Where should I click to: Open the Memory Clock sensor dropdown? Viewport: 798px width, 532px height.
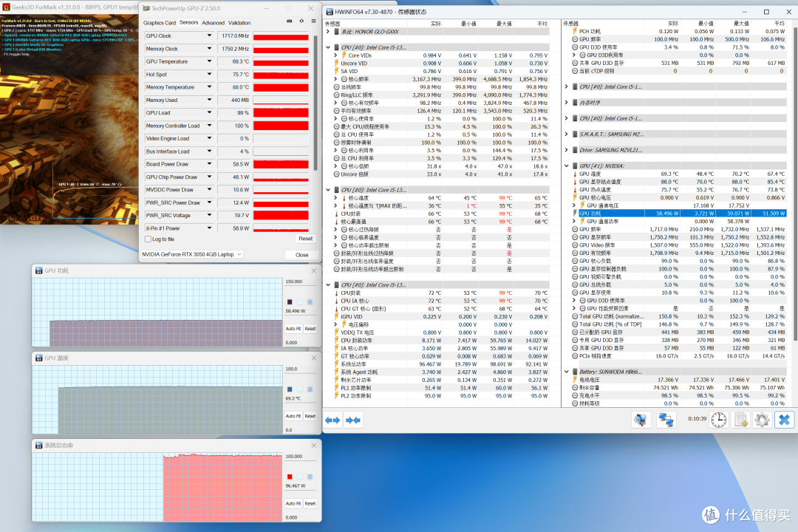click(209, 48)
